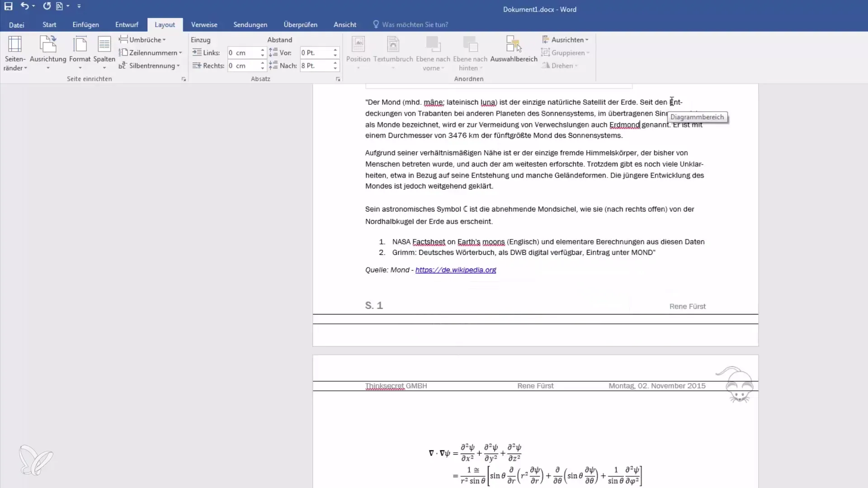The height and width of the screenshot is (488, 868).
Task: Select the Verweise tab
Action: 204,25
